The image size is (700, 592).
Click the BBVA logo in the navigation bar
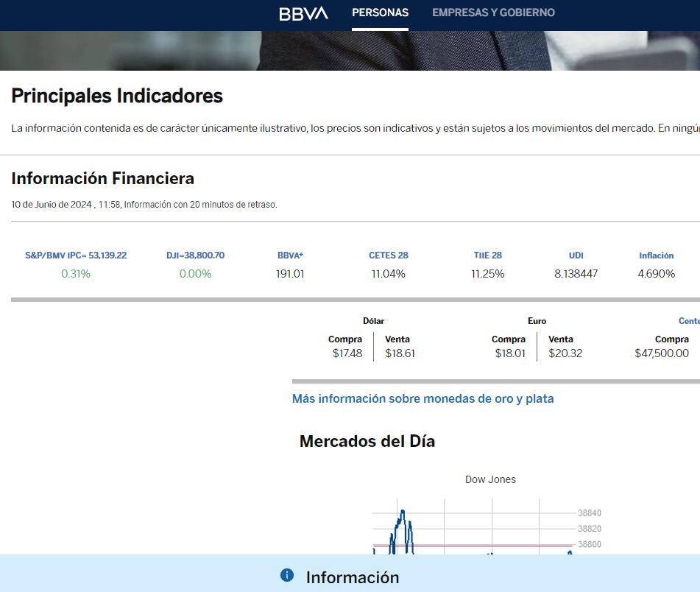(x=302, y=13)
